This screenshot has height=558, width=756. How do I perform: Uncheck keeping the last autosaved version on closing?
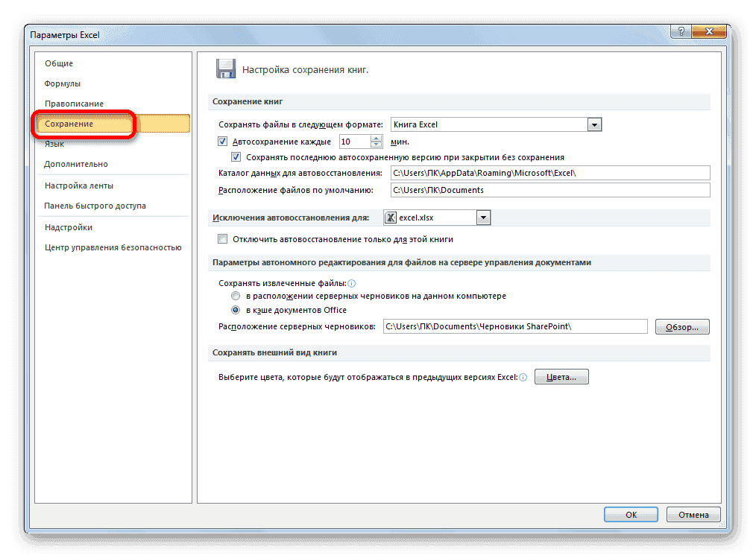[236, 156]
